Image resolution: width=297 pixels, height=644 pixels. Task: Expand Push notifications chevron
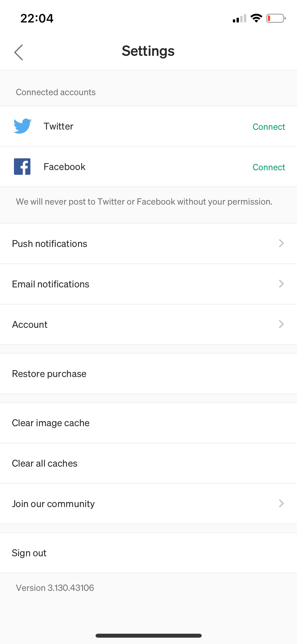[x=281, y=243]
